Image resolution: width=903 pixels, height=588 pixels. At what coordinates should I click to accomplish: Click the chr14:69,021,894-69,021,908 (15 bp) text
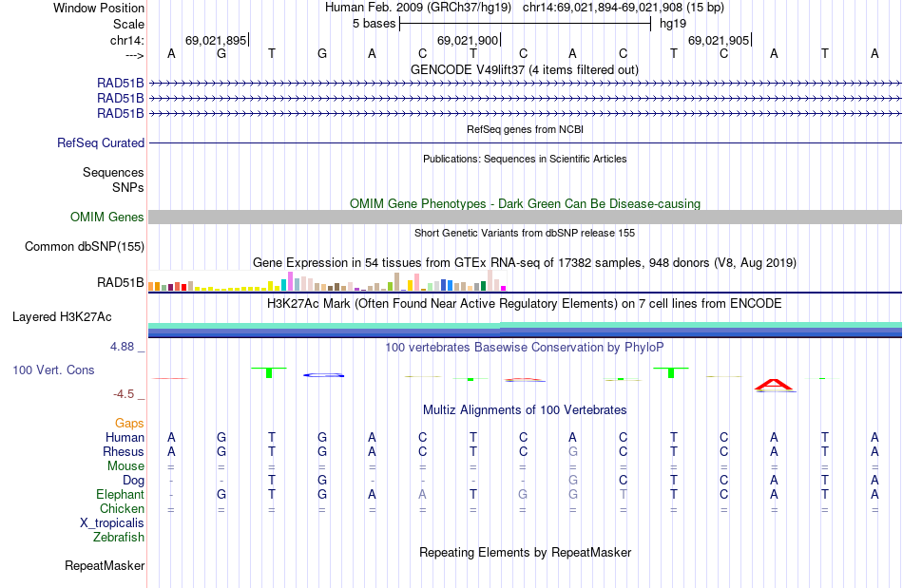624,8
